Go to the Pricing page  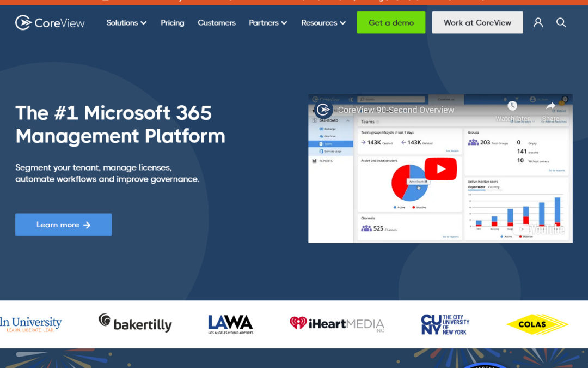(x=173, y=22)
